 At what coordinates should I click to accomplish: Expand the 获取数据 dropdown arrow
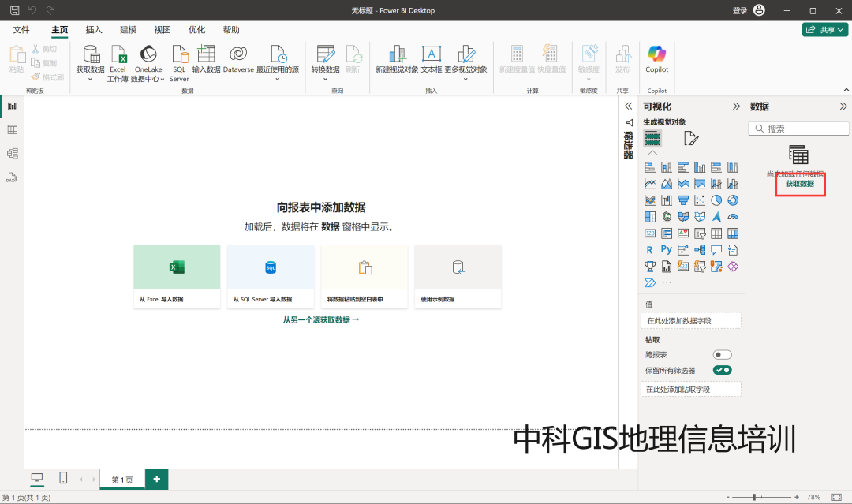click(90, 80)
